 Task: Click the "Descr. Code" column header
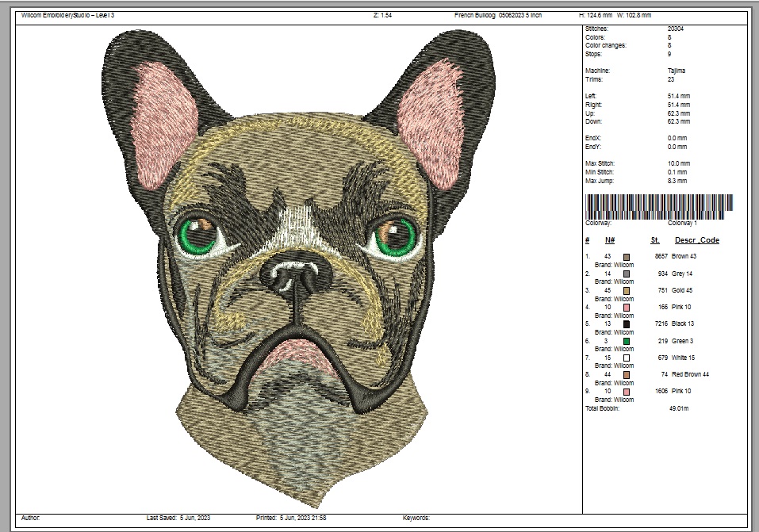point(696,240)
